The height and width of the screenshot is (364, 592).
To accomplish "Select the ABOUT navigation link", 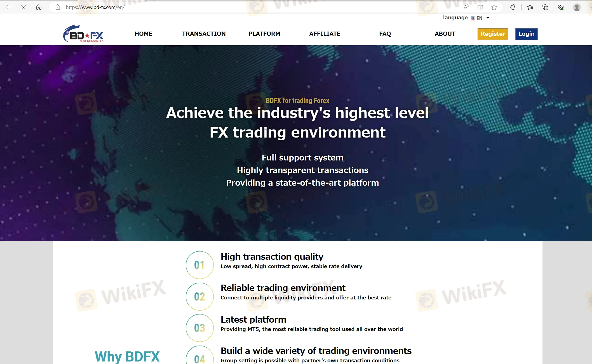I will click(445, 34).
